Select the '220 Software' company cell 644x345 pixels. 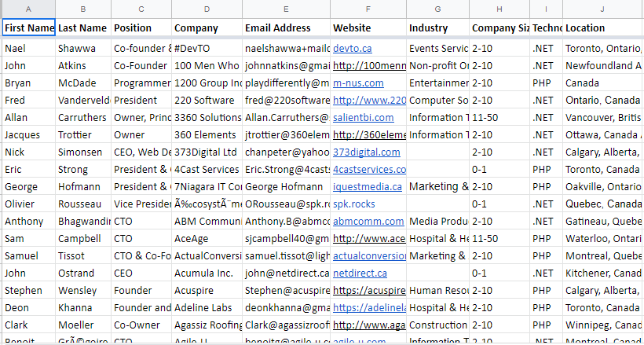click(207, 101)
